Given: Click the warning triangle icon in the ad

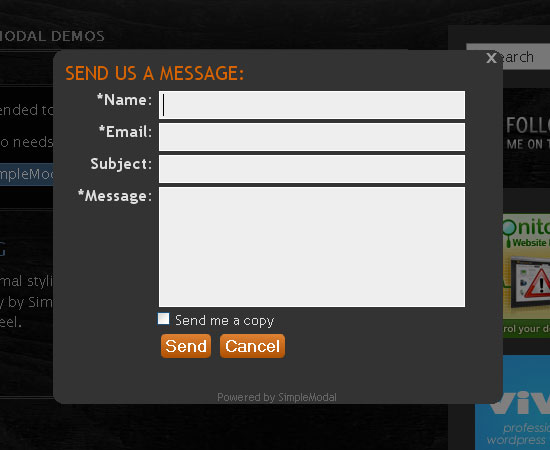Looking at the screenshot, I should [x=538, y=283].
